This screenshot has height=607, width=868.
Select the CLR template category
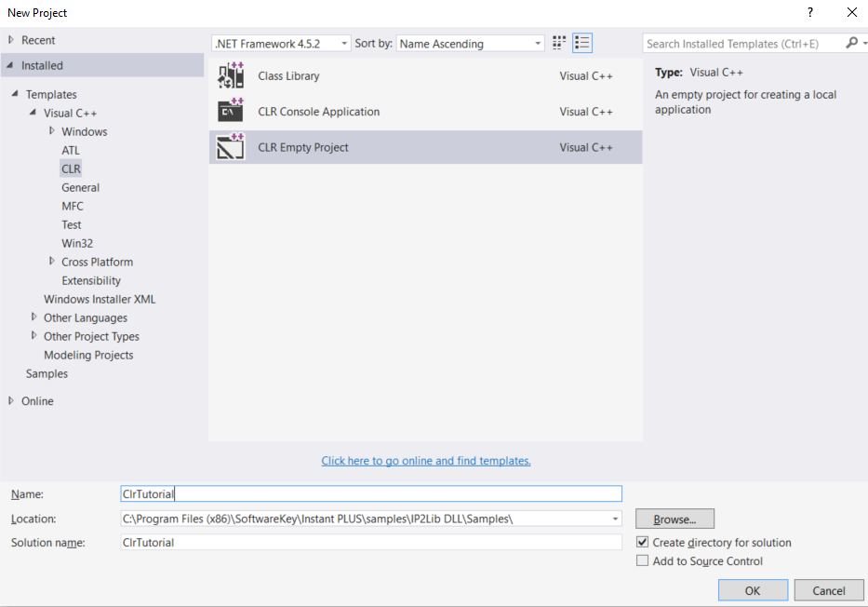point(71,169)
